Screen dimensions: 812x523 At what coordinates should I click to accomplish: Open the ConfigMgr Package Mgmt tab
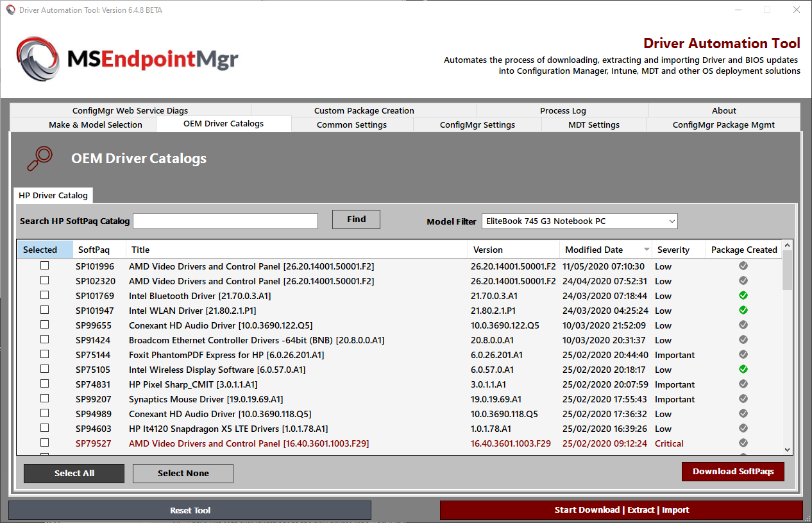click(x=723, y=124)
